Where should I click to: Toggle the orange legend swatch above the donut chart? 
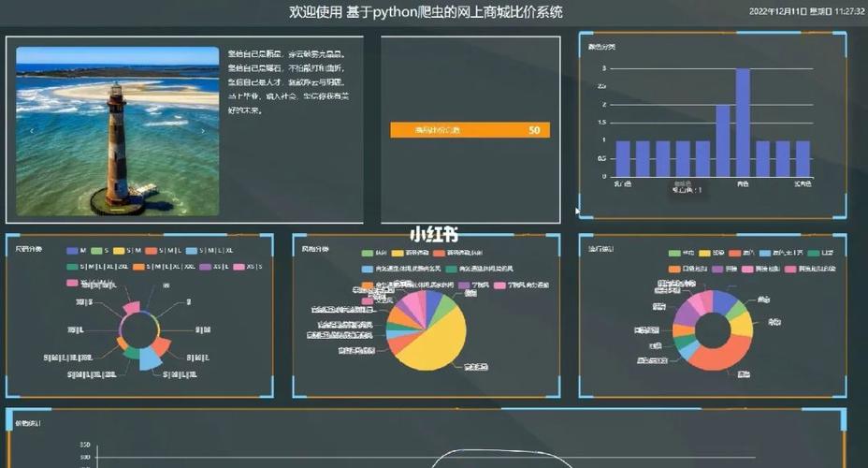coord(674,270)
